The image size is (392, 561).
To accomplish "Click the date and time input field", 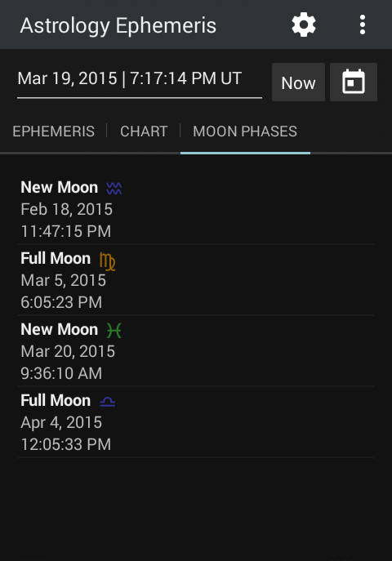I will [x=140, y=81].
